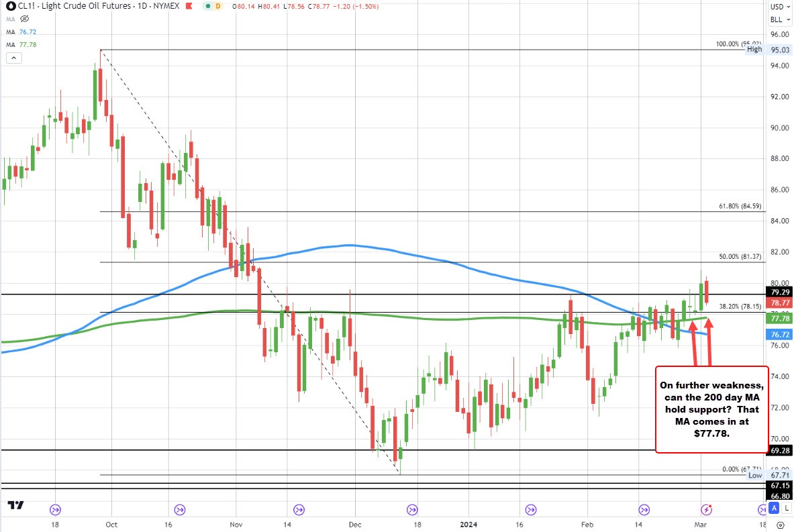Click the low value L78.56
794x532 pixels.
(x=293, y=7)
